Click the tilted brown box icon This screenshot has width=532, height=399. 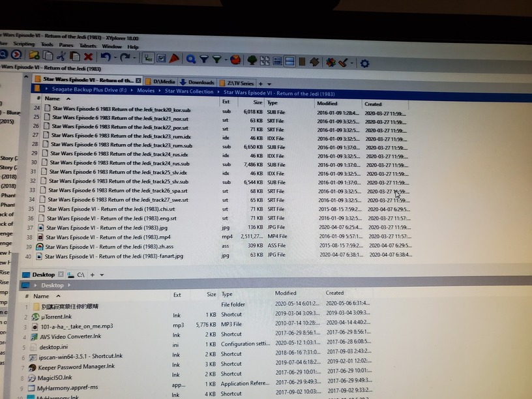314,62
